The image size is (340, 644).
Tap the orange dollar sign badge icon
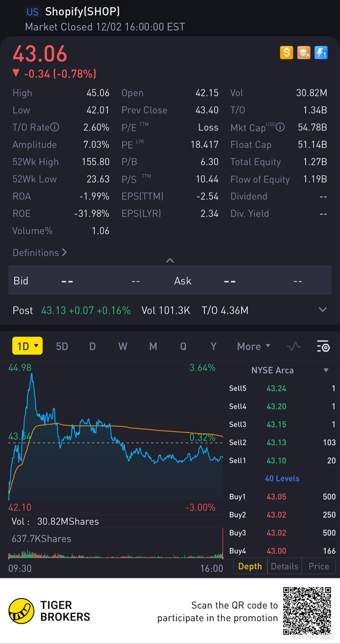(286, 53)
